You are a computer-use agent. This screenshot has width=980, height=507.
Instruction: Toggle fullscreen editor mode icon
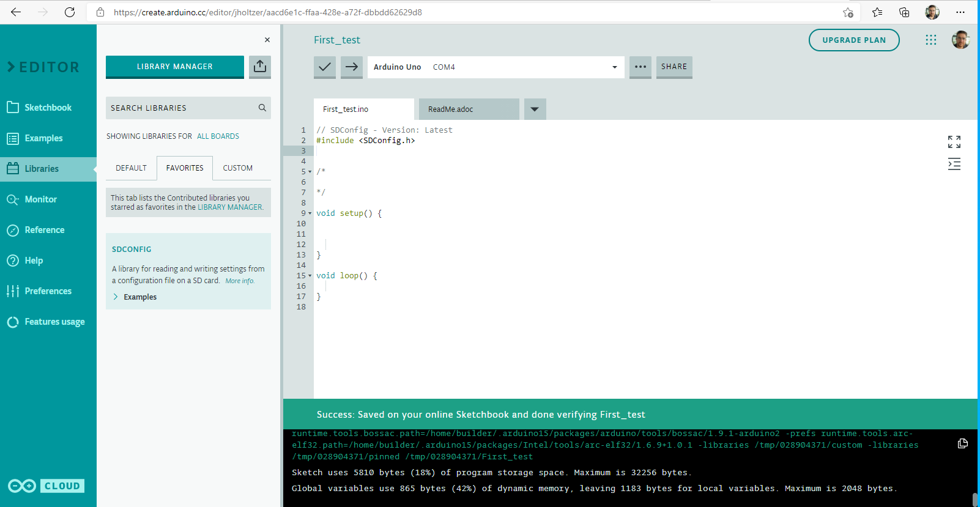pyautogui.click(x=954, y=142)
